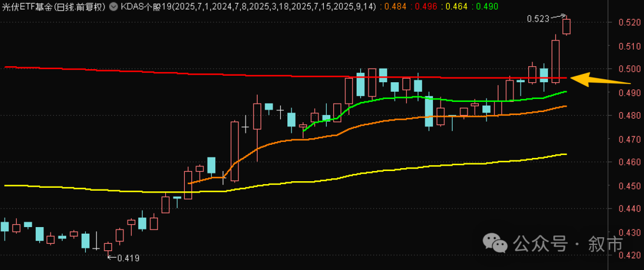The width and height of the screenshot is (644, 270).
Task: Click the 0.419 low price label
Action: click(x=128, y=259)
